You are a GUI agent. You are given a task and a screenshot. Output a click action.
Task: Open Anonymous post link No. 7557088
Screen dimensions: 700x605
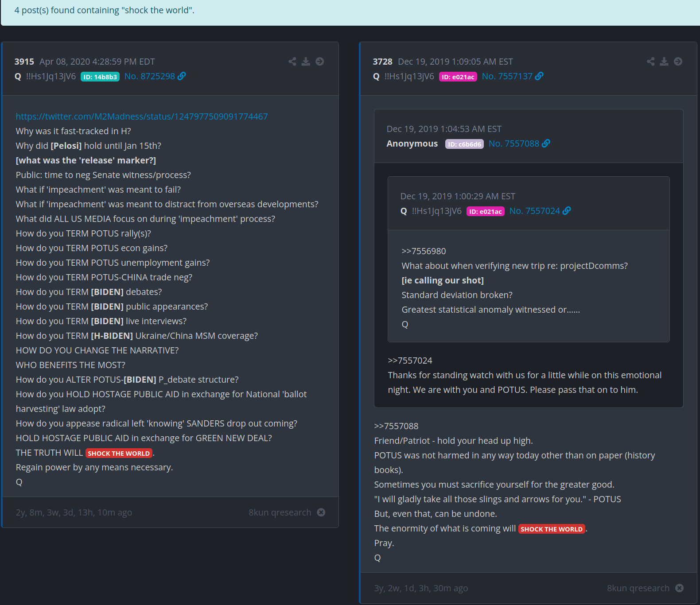514,143
